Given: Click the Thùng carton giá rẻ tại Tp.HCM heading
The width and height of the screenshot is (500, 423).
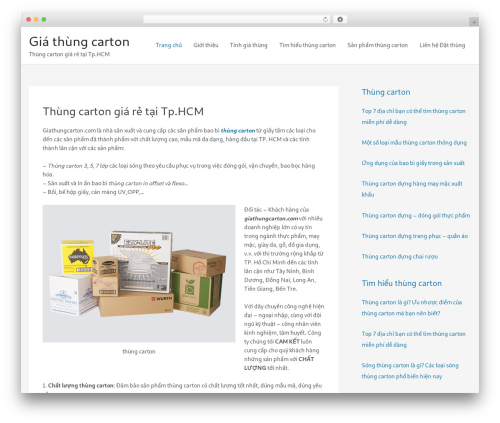Looking at the screenshot, I should pyautogui.click(x=123, y=111).
